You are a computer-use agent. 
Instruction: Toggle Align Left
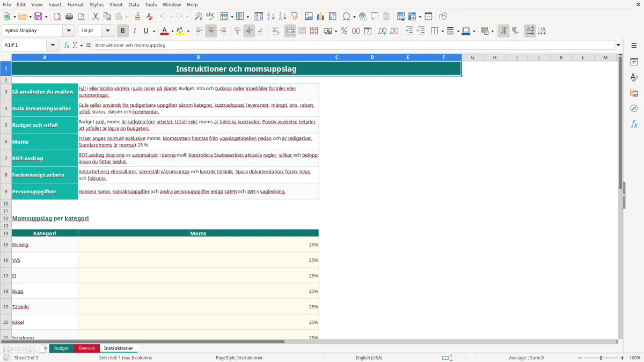(200, 31)
